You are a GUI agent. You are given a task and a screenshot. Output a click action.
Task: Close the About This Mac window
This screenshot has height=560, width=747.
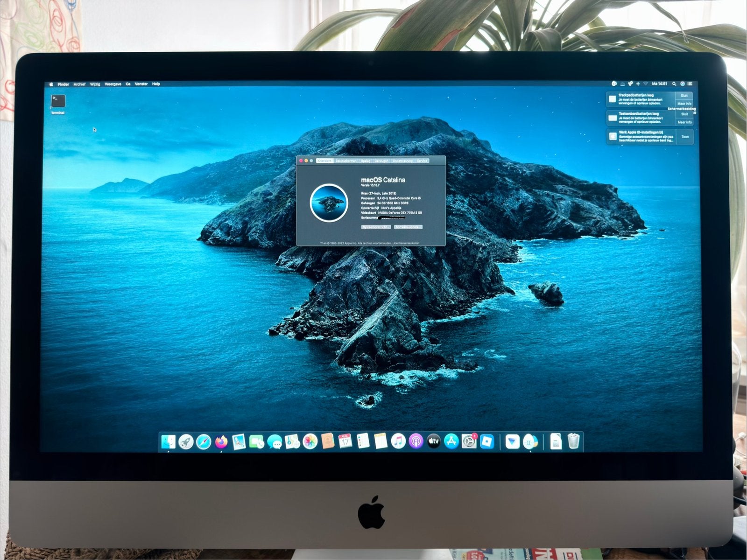(301, 161)
